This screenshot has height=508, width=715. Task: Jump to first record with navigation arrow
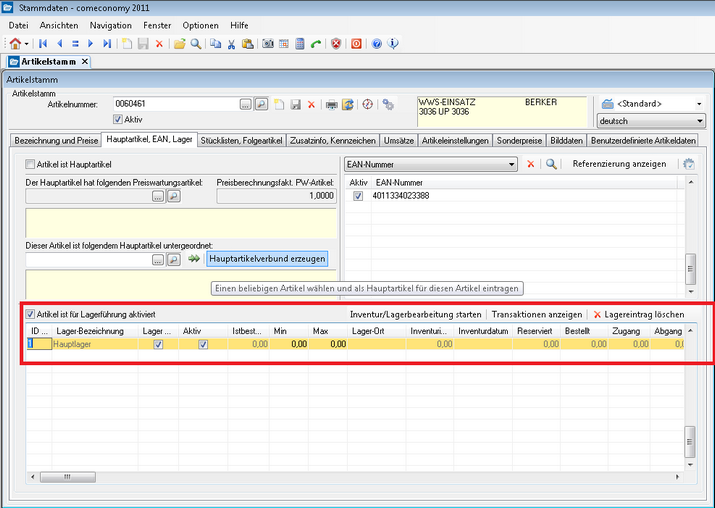click(x=43, y=44)
